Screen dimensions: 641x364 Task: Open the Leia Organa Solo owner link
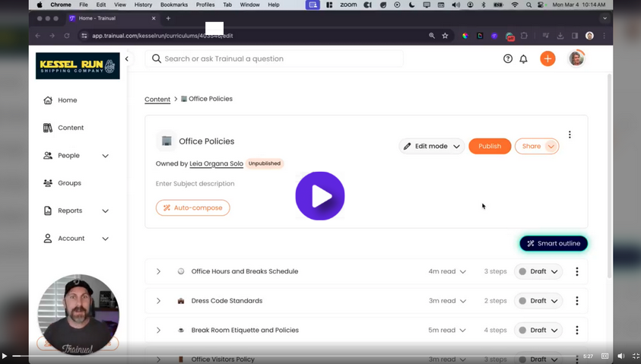(216, 163)
